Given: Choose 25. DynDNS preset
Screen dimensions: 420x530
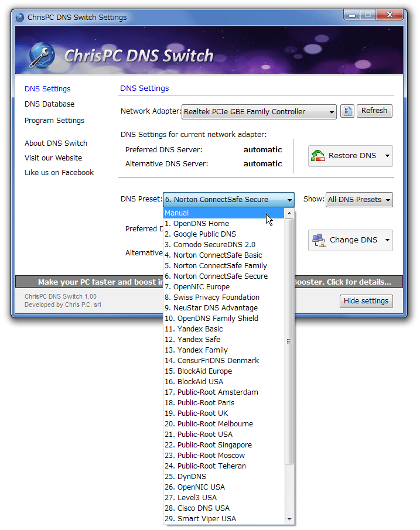Looking at the screenshot, I should click(224, 477).
